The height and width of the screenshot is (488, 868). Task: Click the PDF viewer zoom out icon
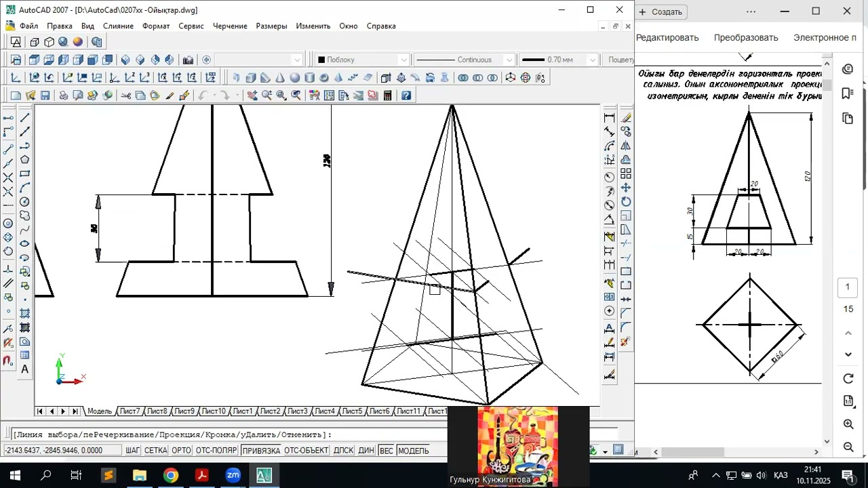click(848, 447)
